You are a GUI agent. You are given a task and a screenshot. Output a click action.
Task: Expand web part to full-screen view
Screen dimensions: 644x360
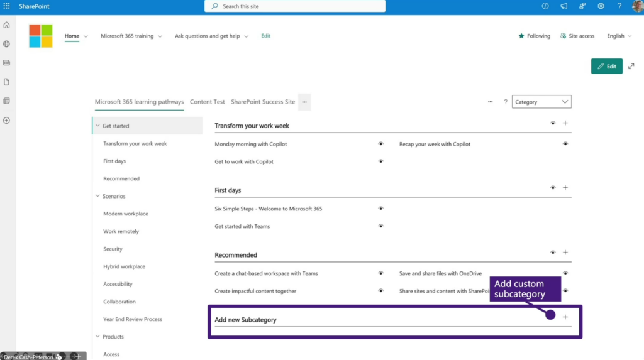[x=631, y=66]
